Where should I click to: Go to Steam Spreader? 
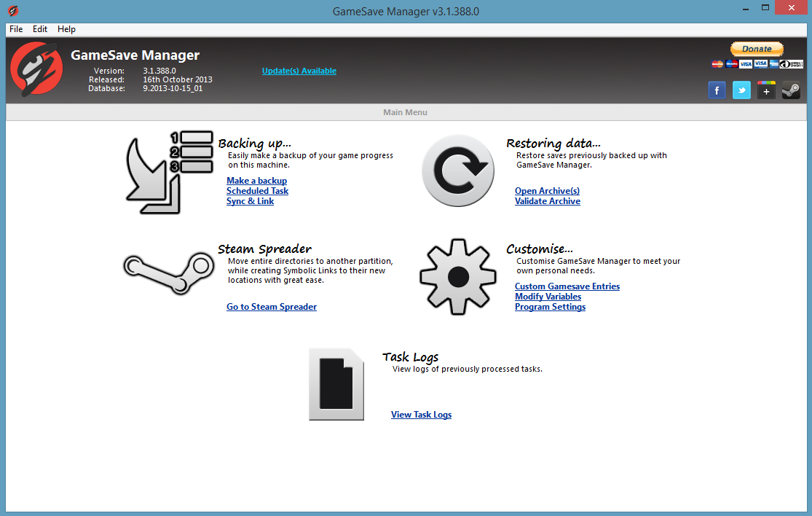click(272, 307)
